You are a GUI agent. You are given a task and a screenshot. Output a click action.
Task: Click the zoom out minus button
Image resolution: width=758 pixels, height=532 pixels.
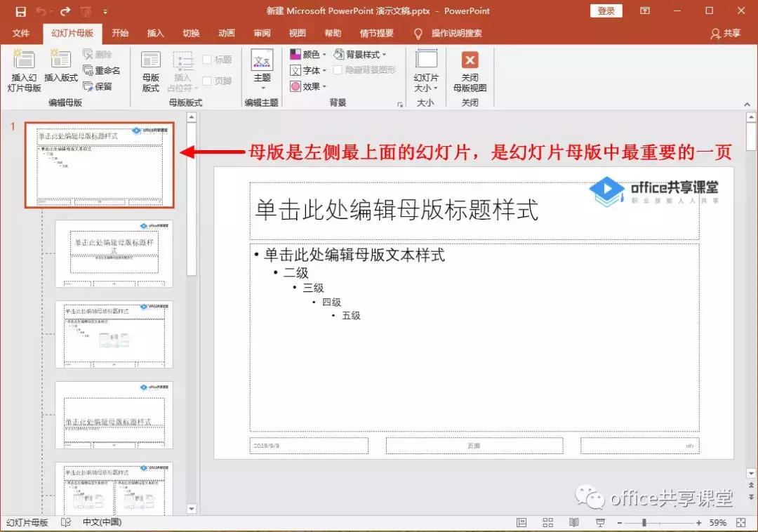click(x=620, y=523)
